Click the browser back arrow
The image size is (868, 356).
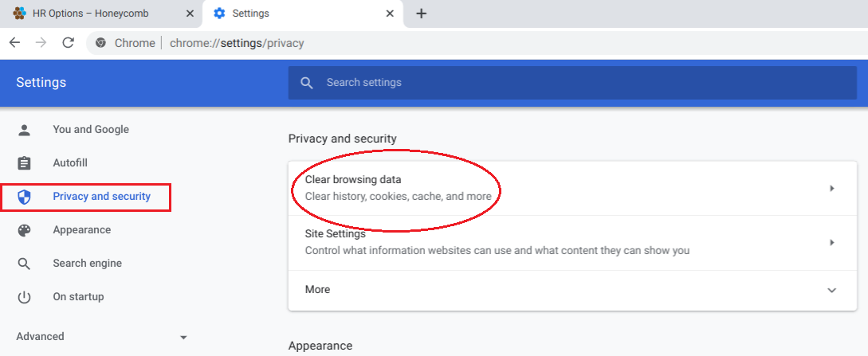tap(14, 43)
